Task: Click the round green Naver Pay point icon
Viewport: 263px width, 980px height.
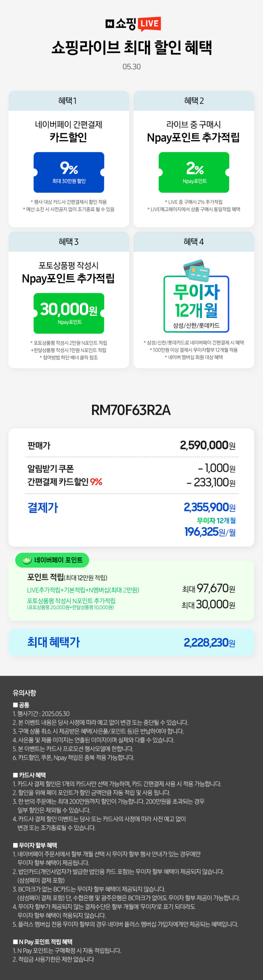Action: [x=27, y=559]
